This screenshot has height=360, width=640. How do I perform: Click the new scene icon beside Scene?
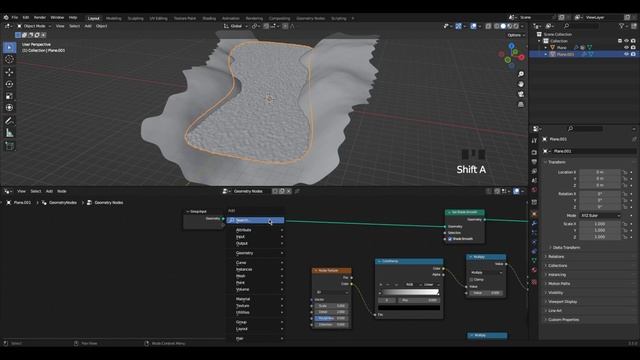[x=561, y=18]
